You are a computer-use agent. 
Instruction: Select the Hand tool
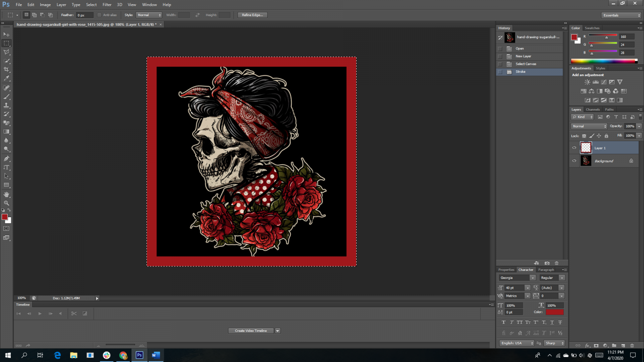coord(6,194)
